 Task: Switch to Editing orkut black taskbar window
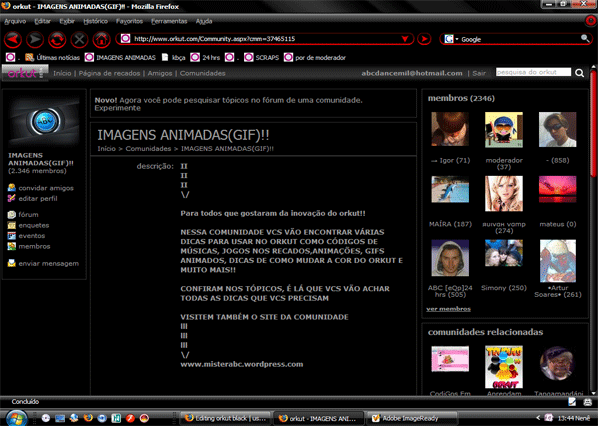226,418
